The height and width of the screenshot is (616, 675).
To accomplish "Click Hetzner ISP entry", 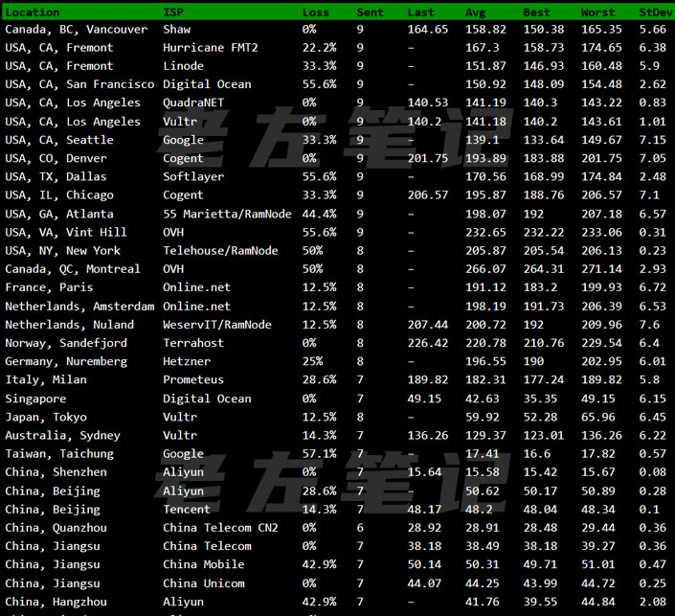I will tap(187, 361).
